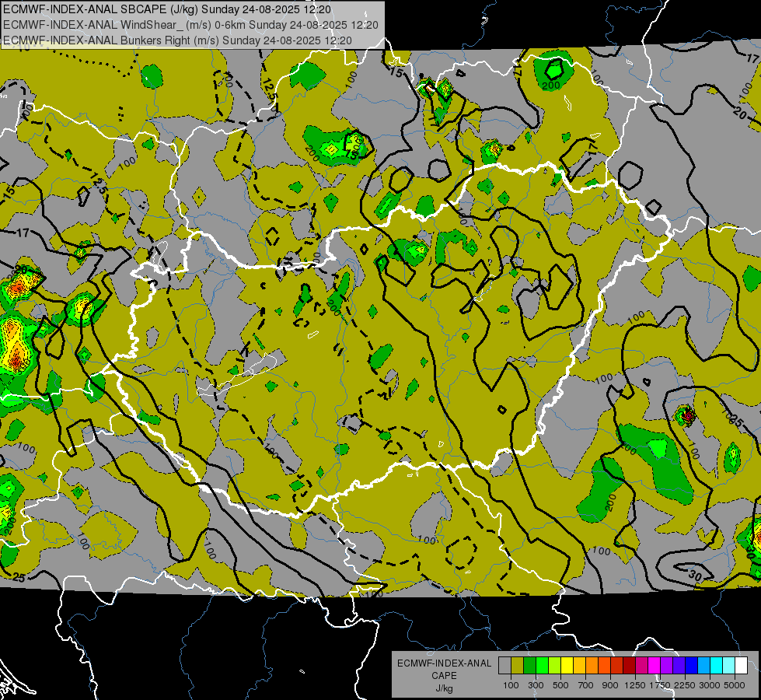The width and height of the screenshot is (761, 700).
Task: Click the 3000 label on the legend
Action: [x=710, y=685]
